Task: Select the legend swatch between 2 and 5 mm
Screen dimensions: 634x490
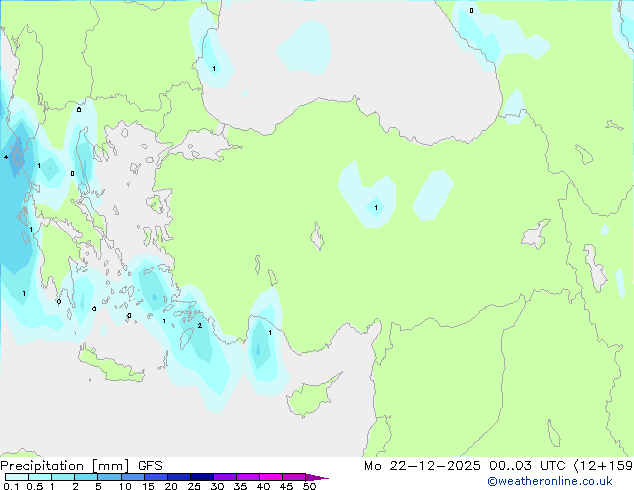Action: pos(86,477)
